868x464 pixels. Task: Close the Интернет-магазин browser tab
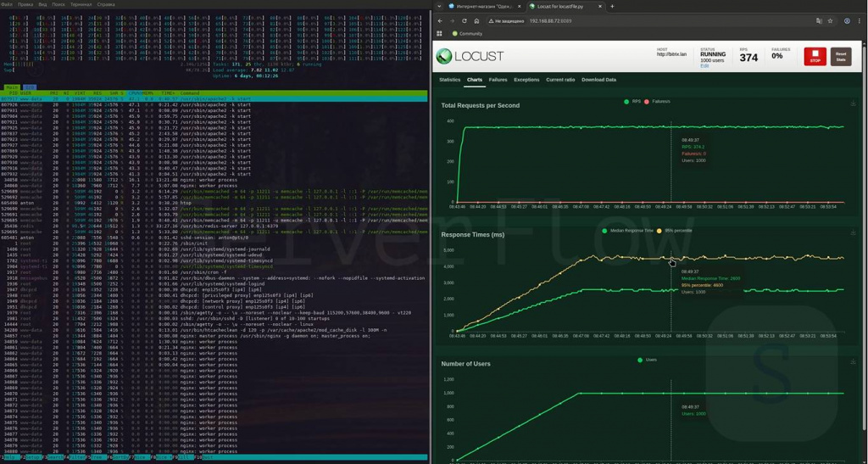pos(520,7)
